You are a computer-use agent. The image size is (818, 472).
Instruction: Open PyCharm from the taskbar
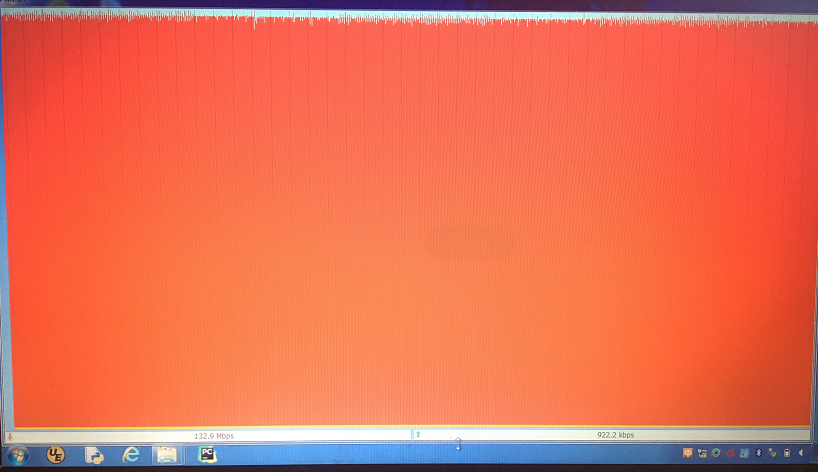click(207, 454)
